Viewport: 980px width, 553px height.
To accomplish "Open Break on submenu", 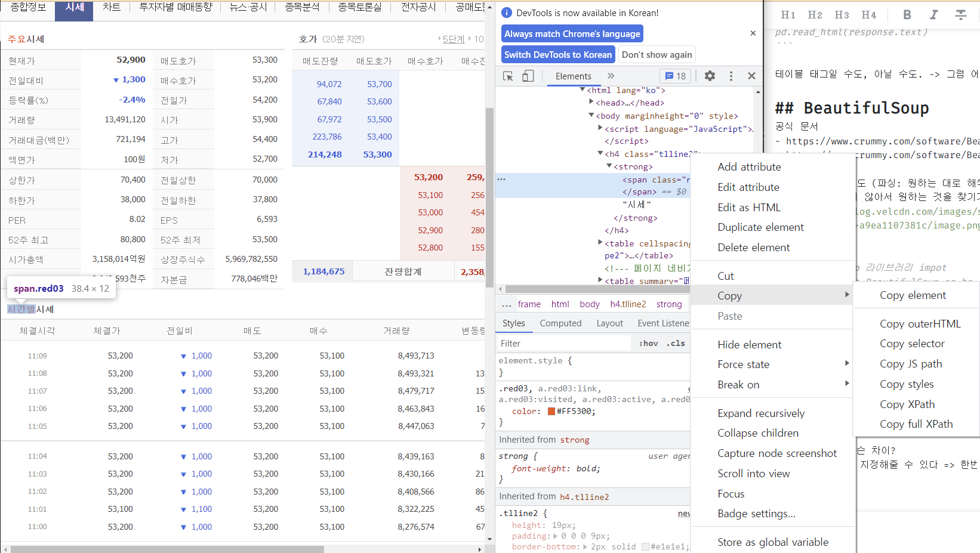I will pos(773,385).
